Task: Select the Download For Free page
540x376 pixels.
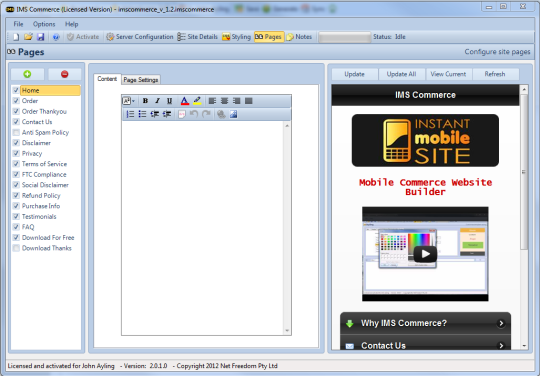Action: coord(48,238)
